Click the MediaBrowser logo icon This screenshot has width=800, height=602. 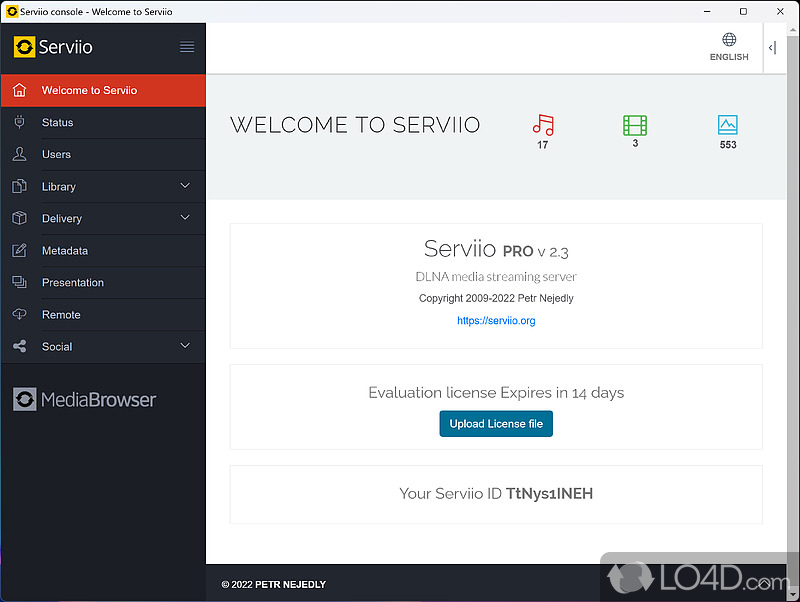point(24,399)
